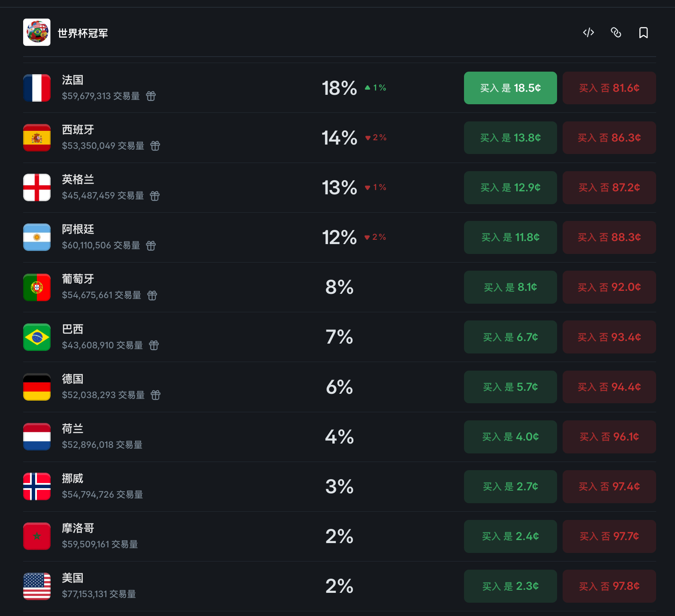The image size is (675, 616).
Task: Buy No on 荷兰 at 96.1¢
Action: 609,437
